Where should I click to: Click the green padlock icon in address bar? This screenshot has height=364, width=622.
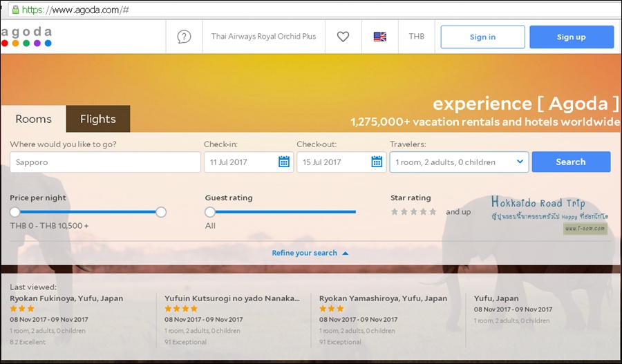pyautogui.click(x=15, y=10)
